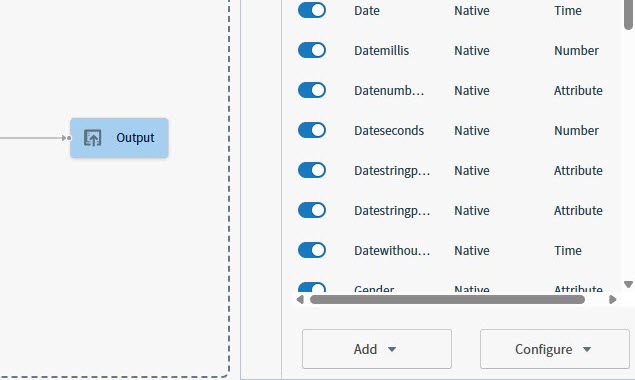Toggle off the Datemillis column
Image resolution: width=635 pixels, height=380 pixels.
click(x=312, y=50)
